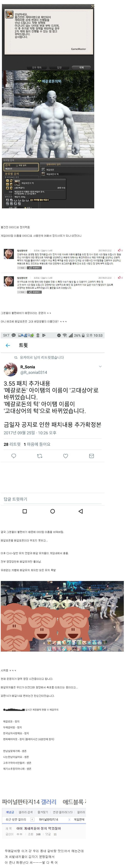Open the 연관 갤러리(1/3) tab
The image size is (125, 868).
[62, 812]
